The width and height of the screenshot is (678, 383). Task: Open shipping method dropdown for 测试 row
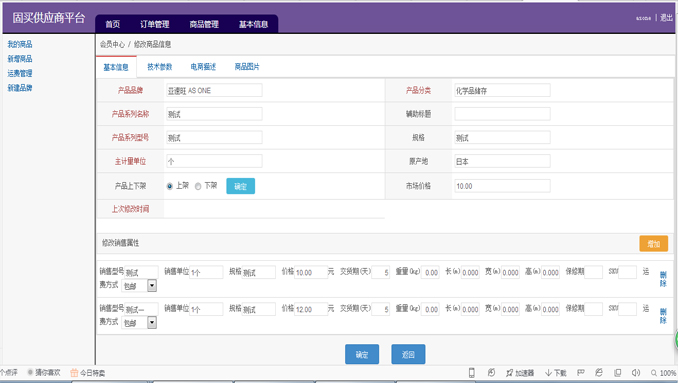(x=152, y=285)
